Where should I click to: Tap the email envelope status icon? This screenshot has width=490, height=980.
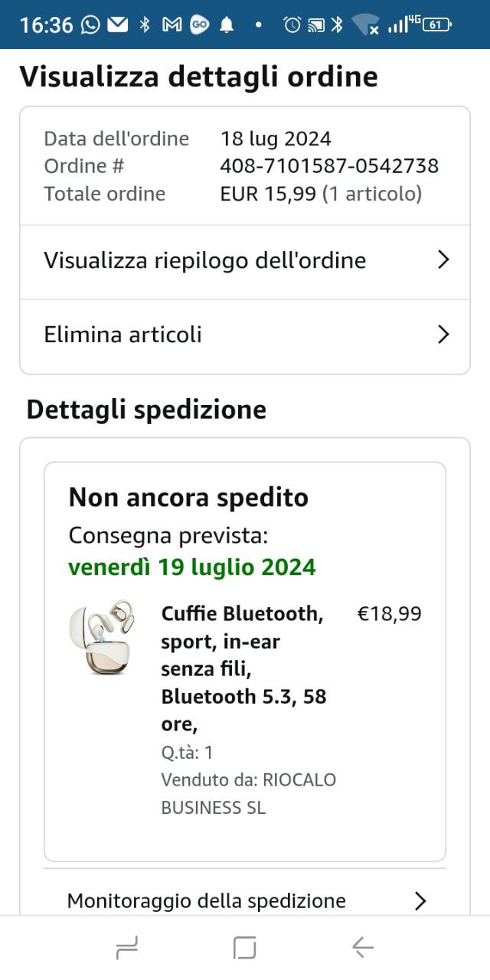coord(117,24)
